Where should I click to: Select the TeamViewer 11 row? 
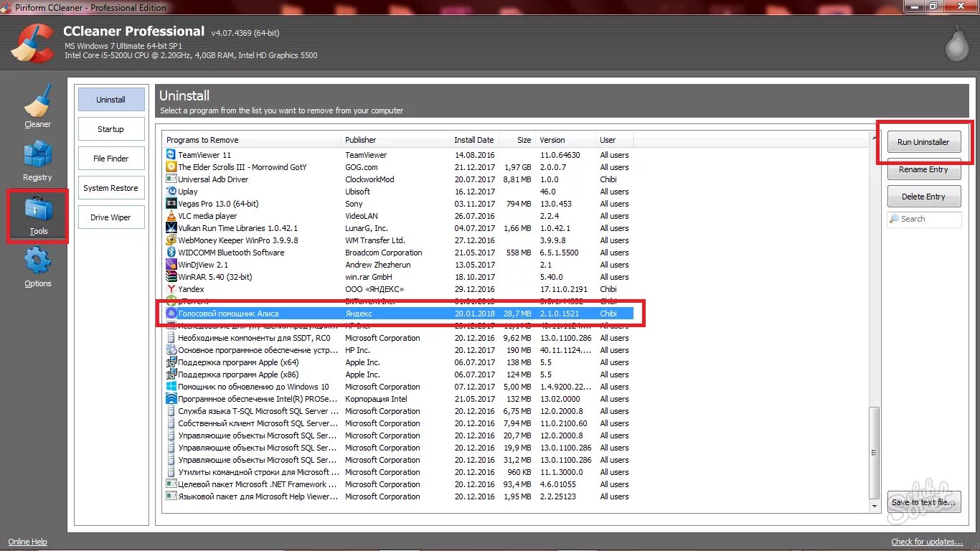click(399, 155)
